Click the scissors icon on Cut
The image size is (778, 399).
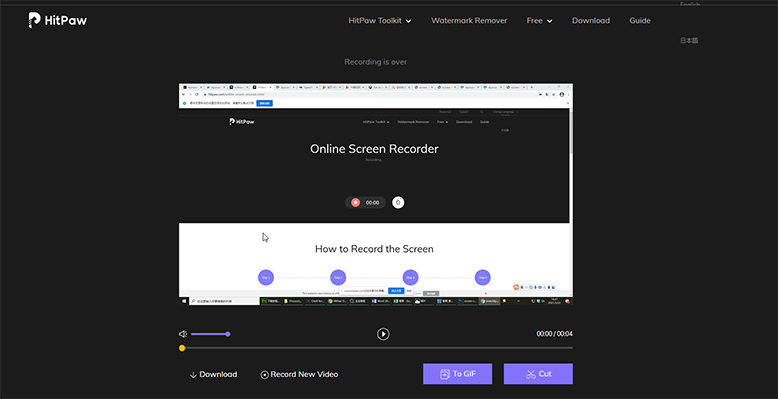pos(531,374)
